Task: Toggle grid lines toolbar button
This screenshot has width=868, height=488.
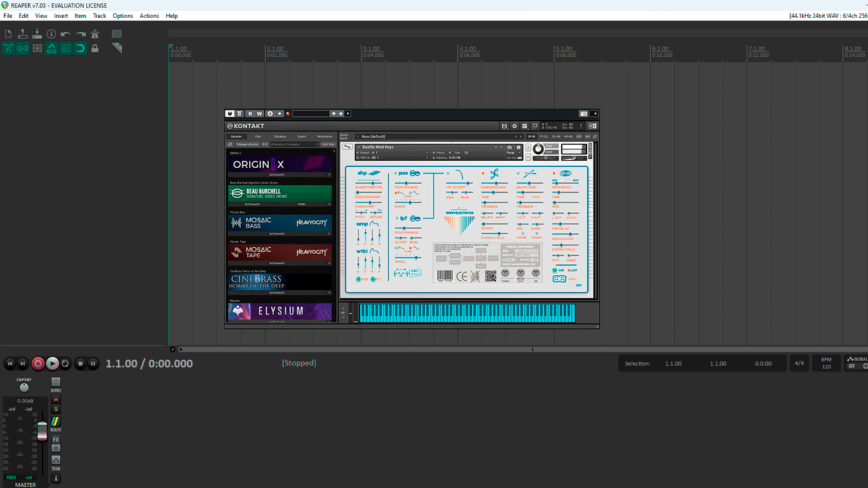Action: [66, 48]
